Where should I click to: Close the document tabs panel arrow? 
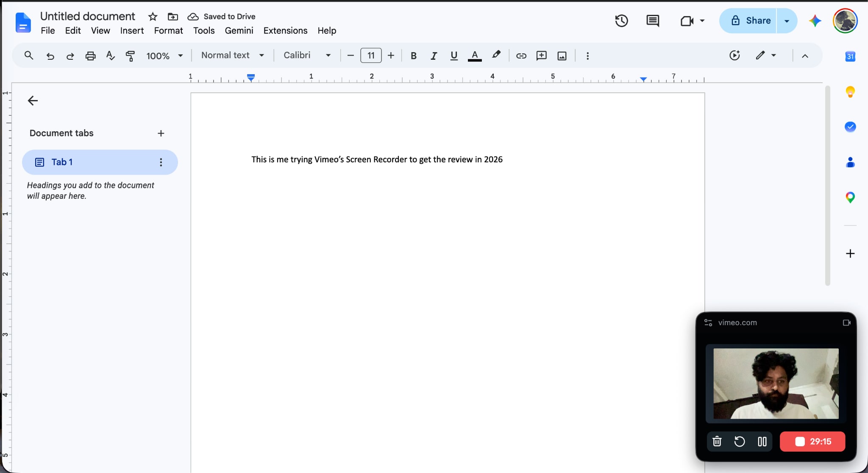[x=33, y=100]
